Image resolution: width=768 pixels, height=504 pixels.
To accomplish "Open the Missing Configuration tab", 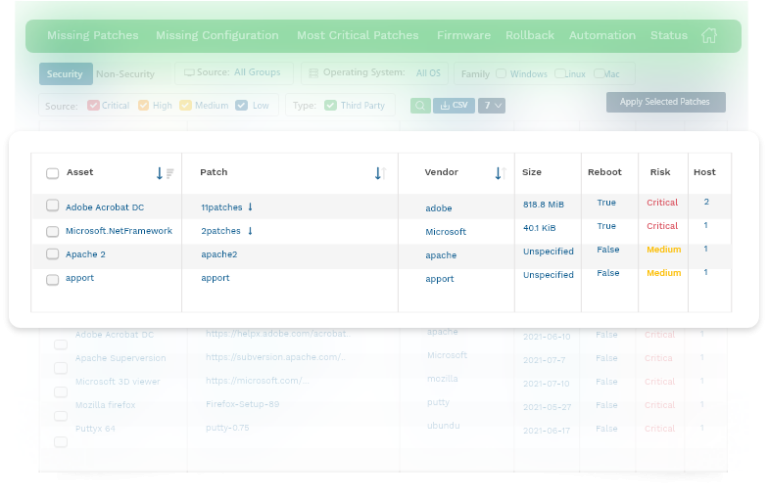I will tap(217, 35).
